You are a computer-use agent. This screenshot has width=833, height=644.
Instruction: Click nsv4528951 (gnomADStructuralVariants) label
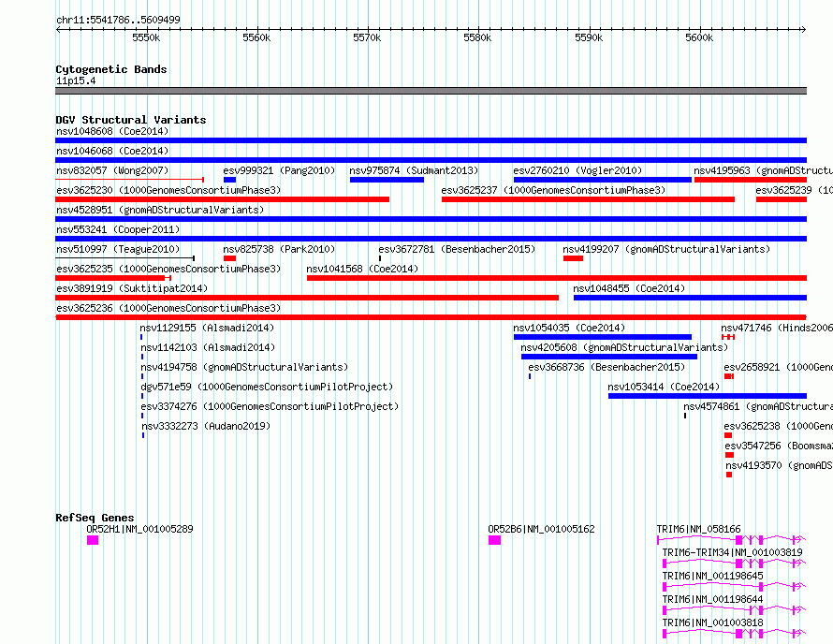point(160,210)
